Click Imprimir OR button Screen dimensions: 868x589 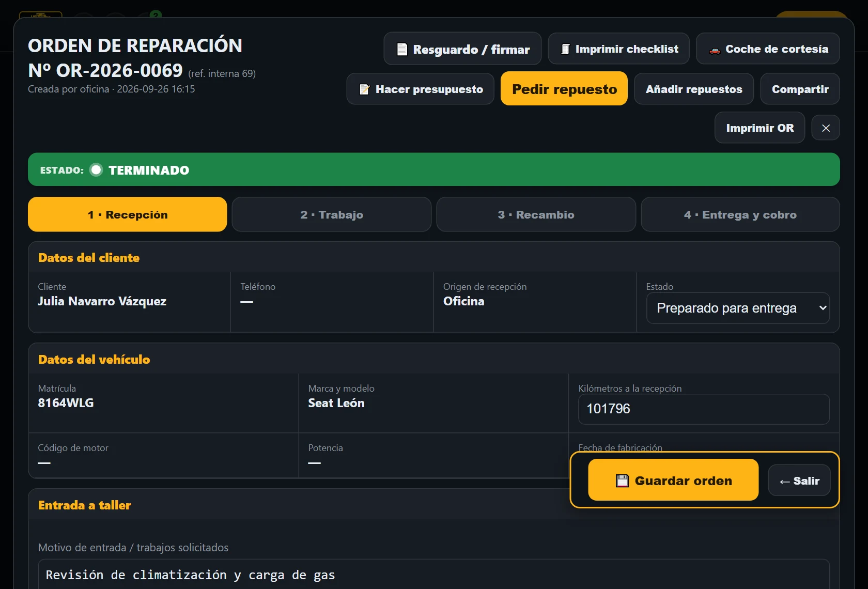[x=760, y=128]
